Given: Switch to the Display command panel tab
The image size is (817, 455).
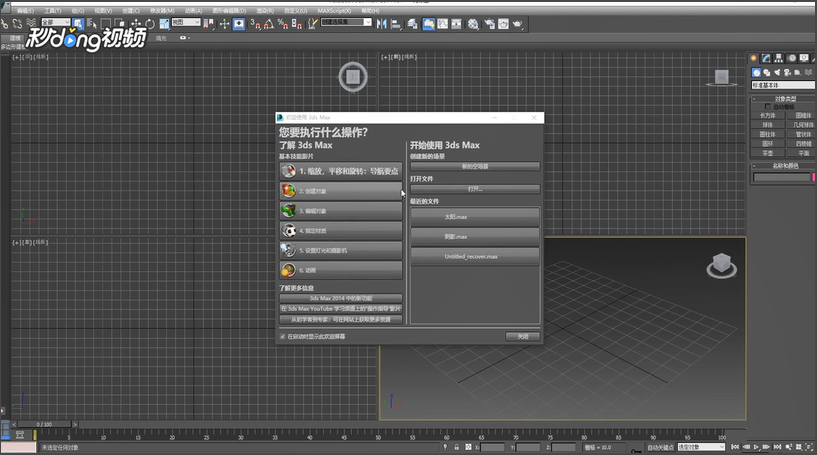Looking at the screenshot, I should (804, 58).
